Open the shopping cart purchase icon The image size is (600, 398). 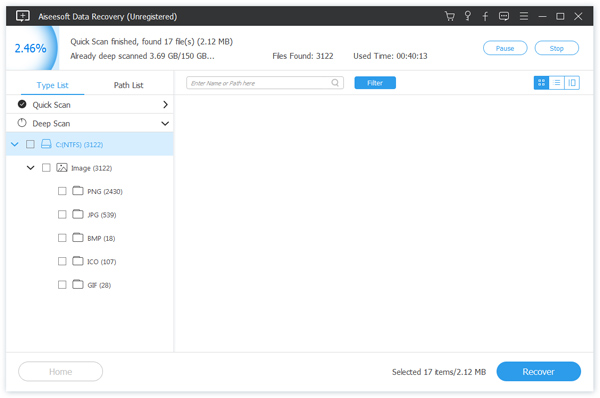pos(450,16)
